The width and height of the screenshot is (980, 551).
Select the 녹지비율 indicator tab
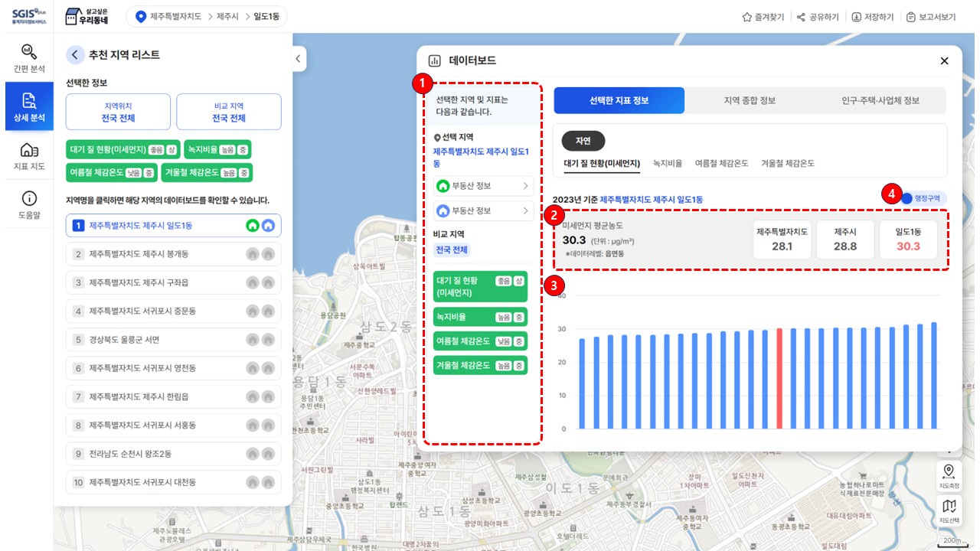667,163
